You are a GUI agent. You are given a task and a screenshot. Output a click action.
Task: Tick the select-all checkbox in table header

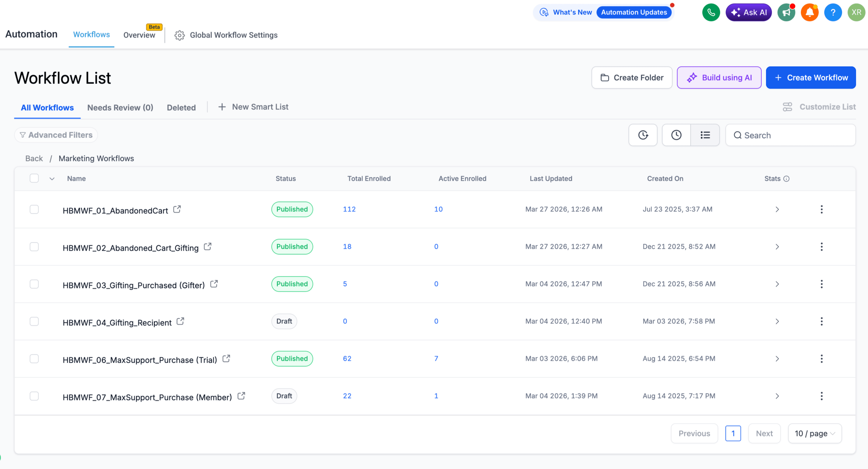point(34,178)
